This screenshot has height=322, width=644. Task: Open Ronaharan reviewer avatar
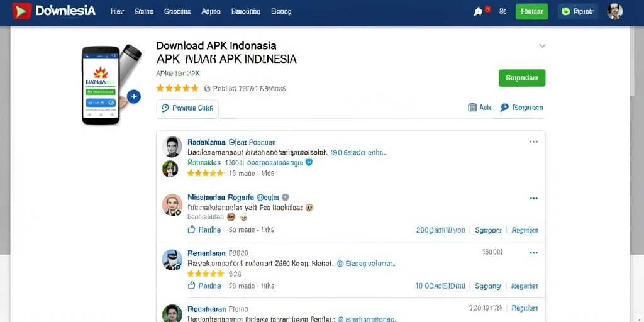(172, 313)
